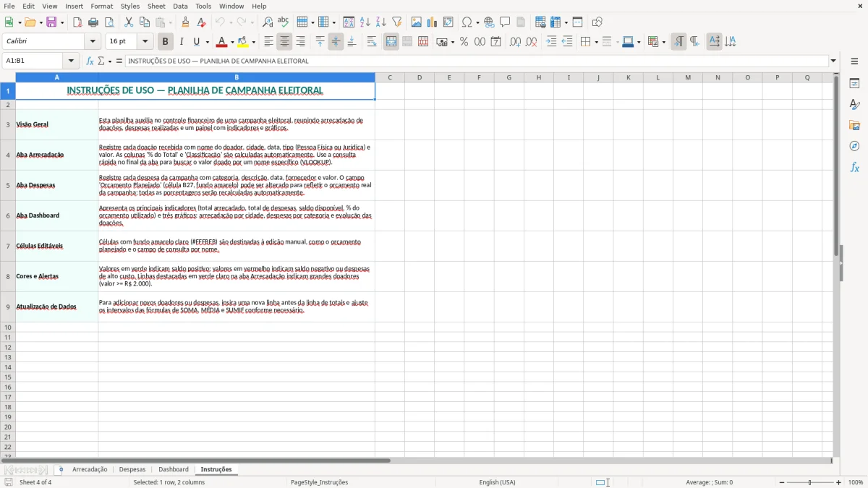Add a decimal place
The height and width of the screenshot is (488, 868).
tap(515, 42)
